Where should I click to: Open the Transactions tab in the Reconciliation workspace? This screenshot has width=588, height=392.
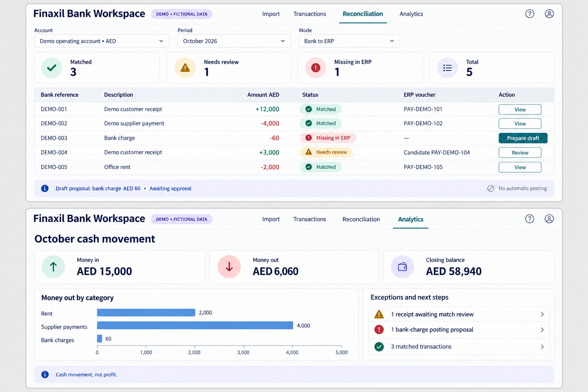(x=310, y=14)
